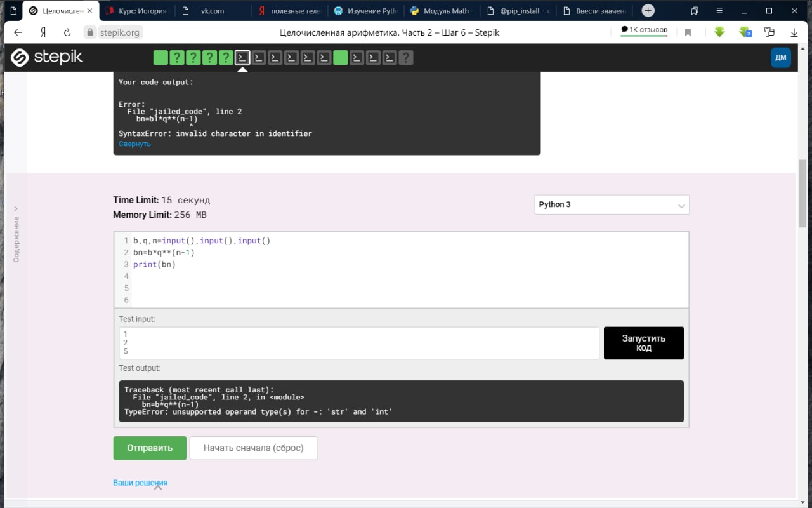Open a new browser tab with plus
812x508 pixels.
click(648, 11)
